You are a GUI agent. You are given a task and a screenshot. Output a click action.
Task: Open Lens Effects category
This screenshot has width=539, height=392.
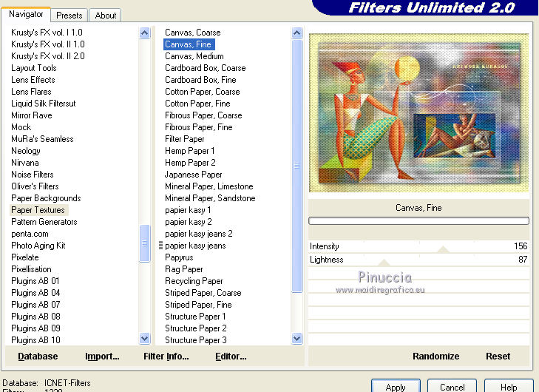click(33, 80)
